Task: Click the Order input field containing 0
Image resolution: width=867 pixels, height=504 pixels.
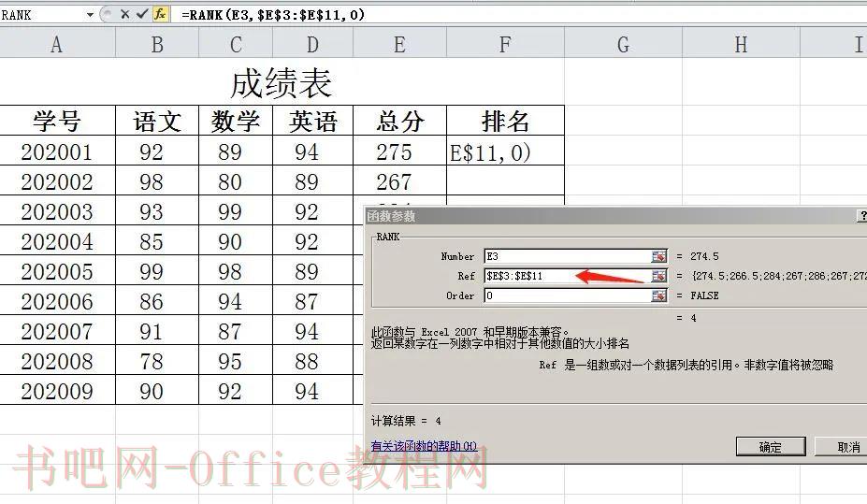Action: [568, 295]
